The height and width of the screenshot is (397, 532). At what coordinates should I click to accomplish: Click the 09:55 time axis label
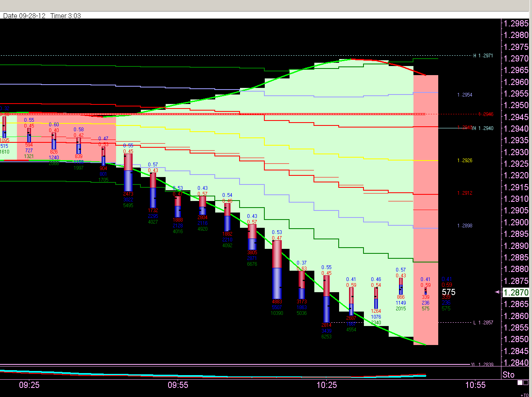point(178,385)
